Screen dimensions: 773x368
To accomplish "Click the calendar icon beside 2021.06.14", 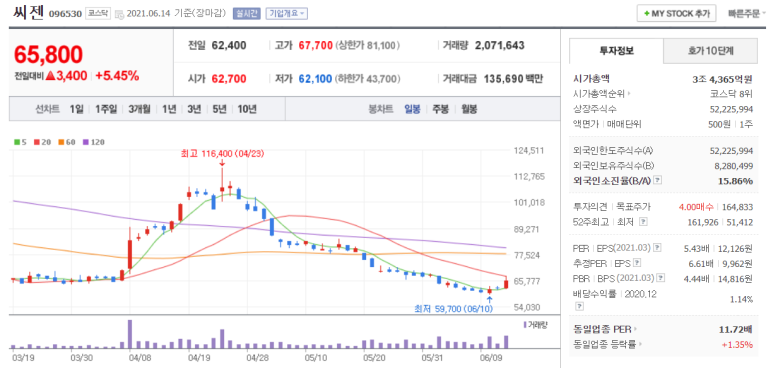I will click(119, 14).
